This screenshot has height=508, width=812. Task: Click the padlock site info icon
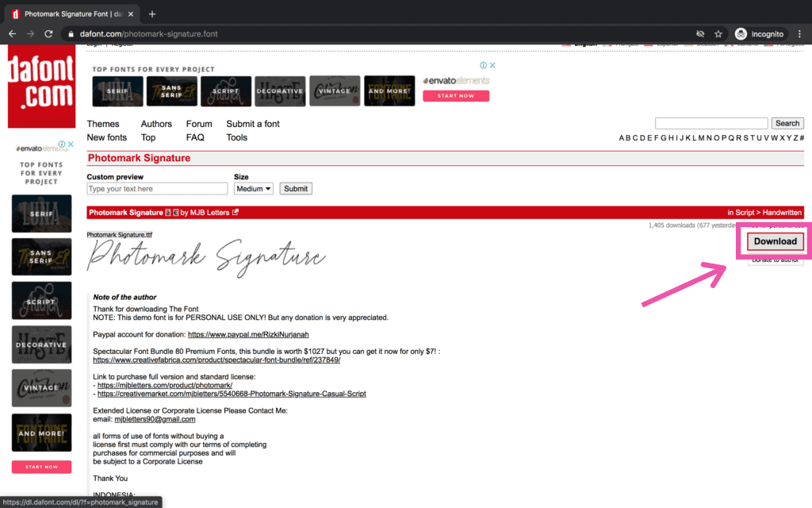click(x=71, y=34)
